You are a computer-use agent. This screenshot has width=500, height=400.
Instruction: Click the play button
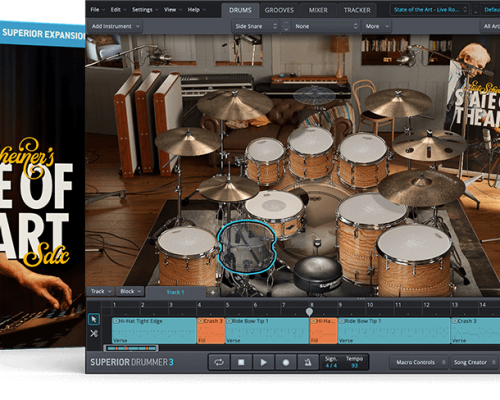tap(263, 362)
